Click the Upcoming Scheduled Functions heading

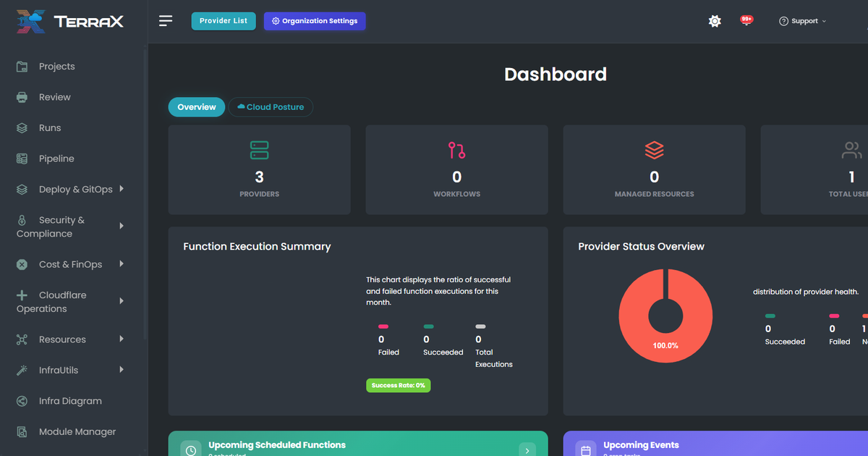pyautogui.click(x=277, y=445)
